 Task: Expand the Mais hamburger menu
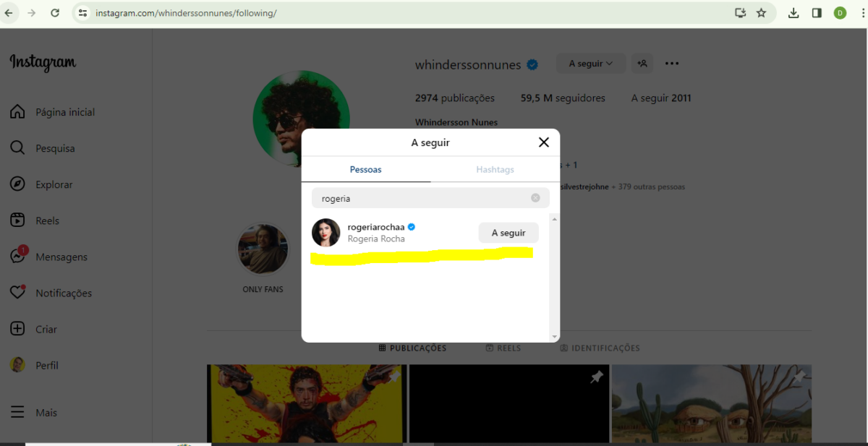[x=18, y=413]
